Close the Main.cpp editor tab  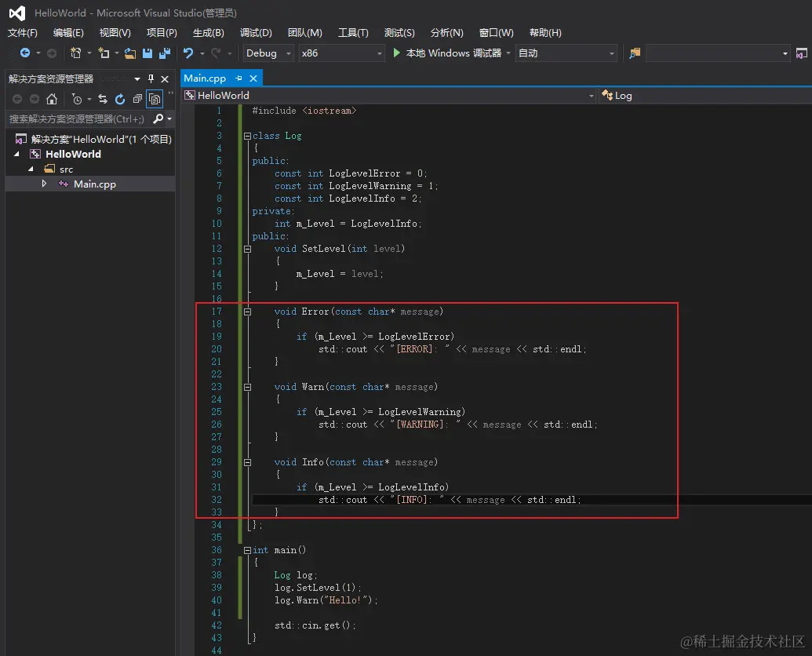(253, 78)
